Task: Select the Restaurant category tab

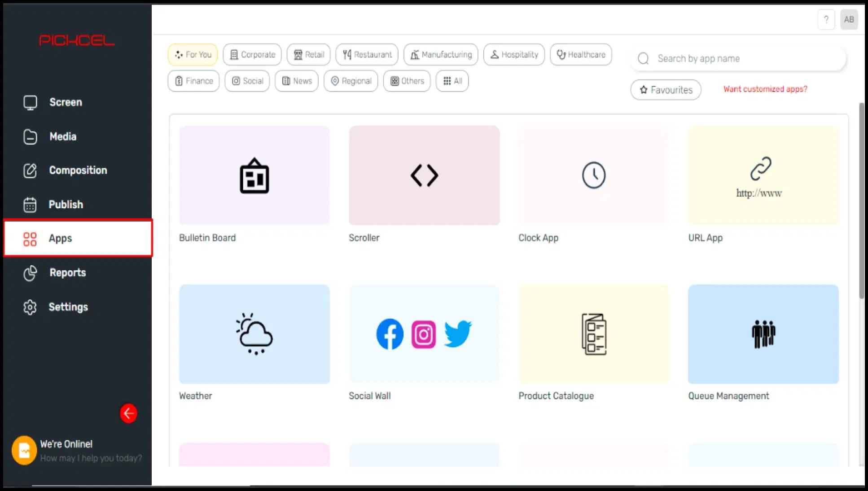Action: click(367, 54)
